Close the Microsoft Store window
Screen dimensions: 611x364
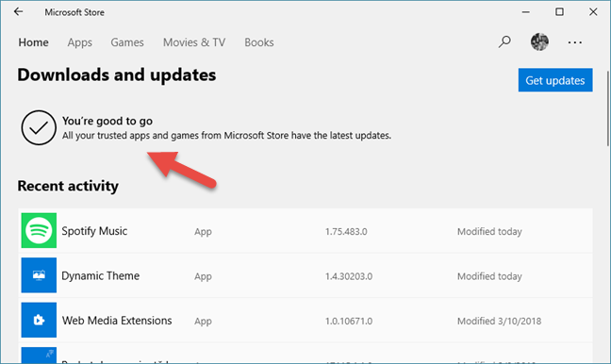tap(593, 12)
